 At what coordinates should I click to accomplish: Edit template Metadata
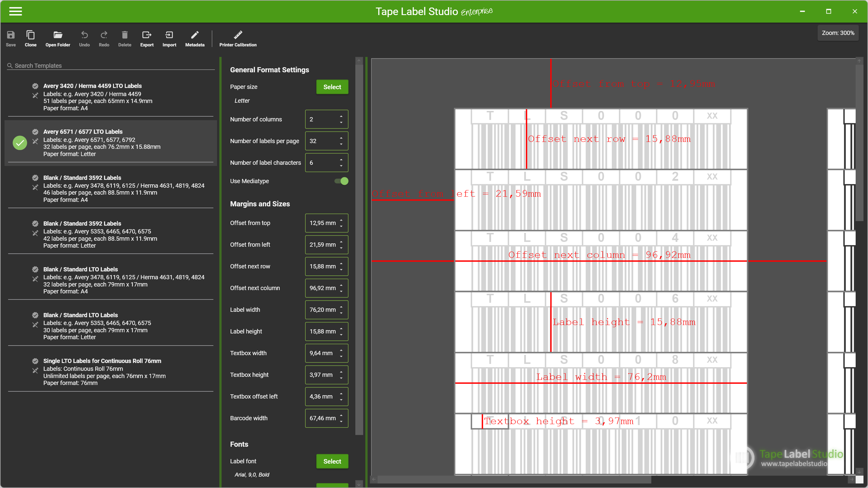tap(195, 39)
